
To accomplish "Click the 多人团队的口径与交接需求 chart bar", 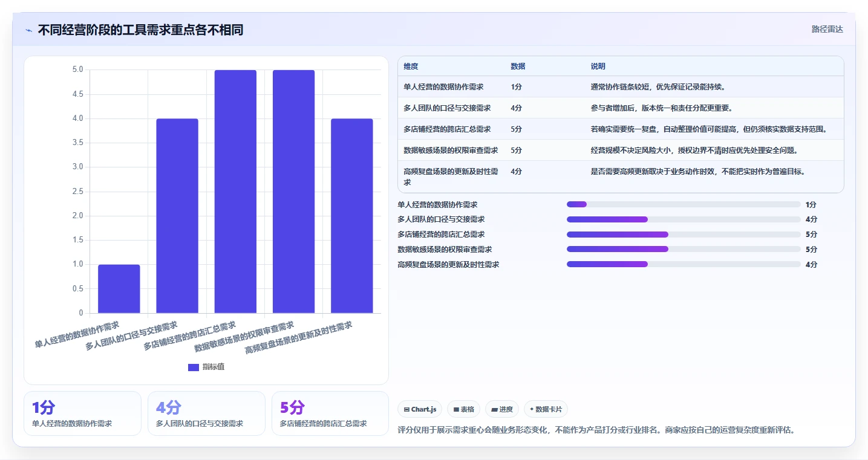I will [177, 216].
